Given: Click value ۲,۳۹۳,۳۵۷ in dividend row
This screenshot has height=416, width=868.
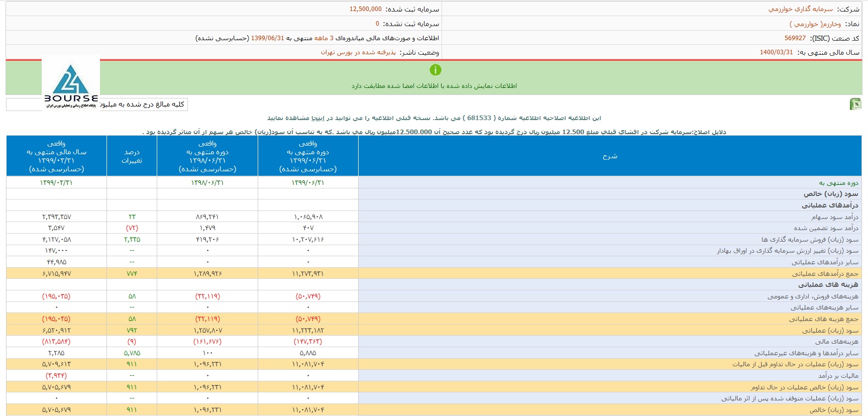Looking at the screenshot, I should click(x=56, y=217).
